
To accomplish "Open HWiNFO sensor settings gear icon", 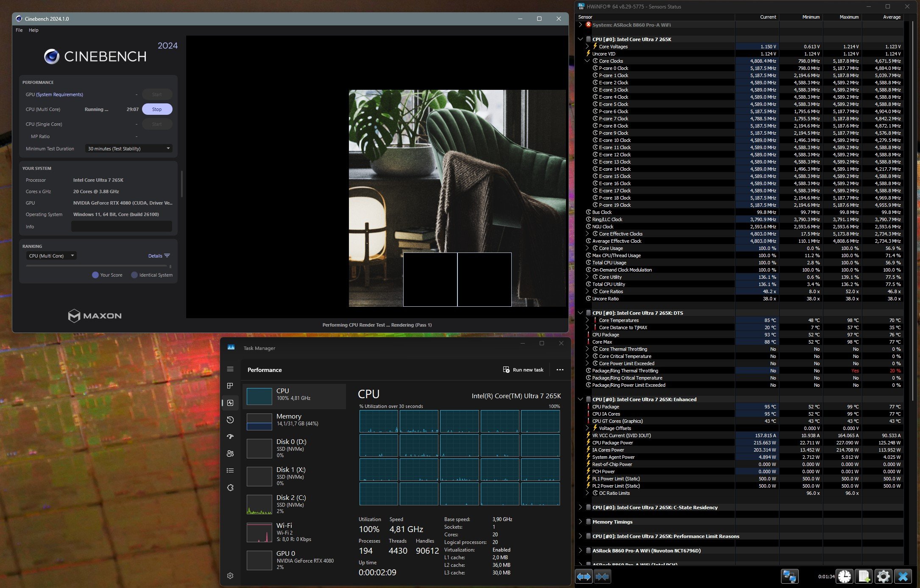I will (x=884, y=577).
